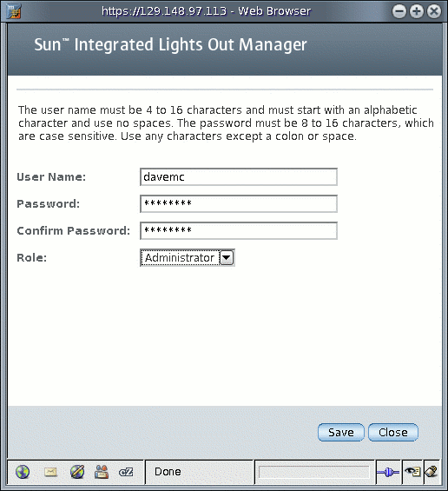The image size is (448, 491).
Task: Select the Confirm Password field
Action: click(x=239, y=231)
